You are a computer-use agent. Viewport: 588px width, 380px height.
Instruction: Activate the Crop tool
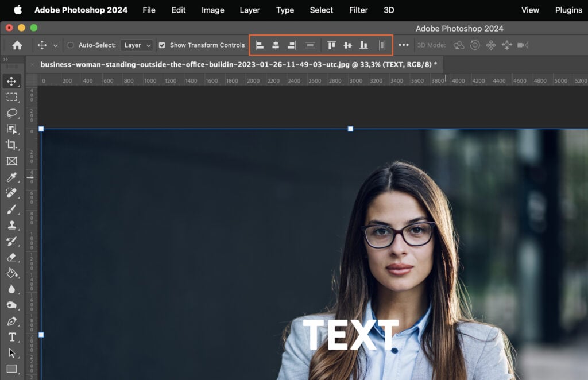click(13, 145)
